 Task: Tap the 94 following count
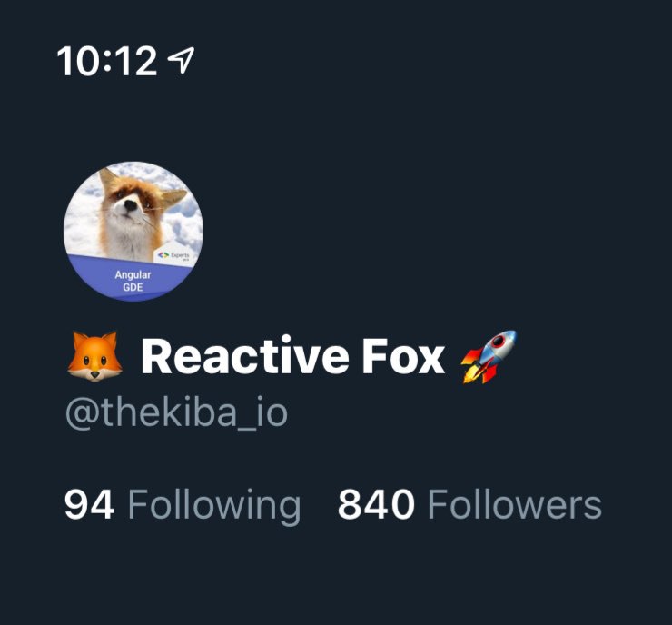click(x=90, y=505)
